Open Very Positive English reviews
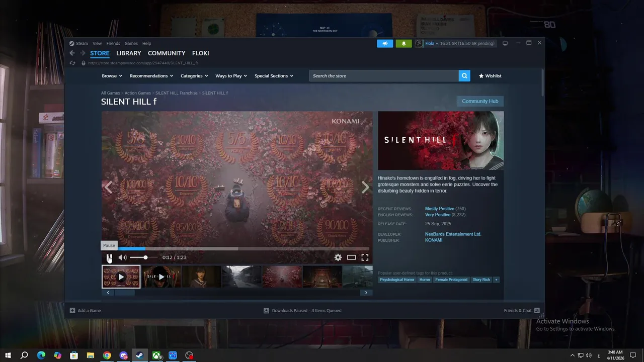644x362 pixels. tap(438, 215)
